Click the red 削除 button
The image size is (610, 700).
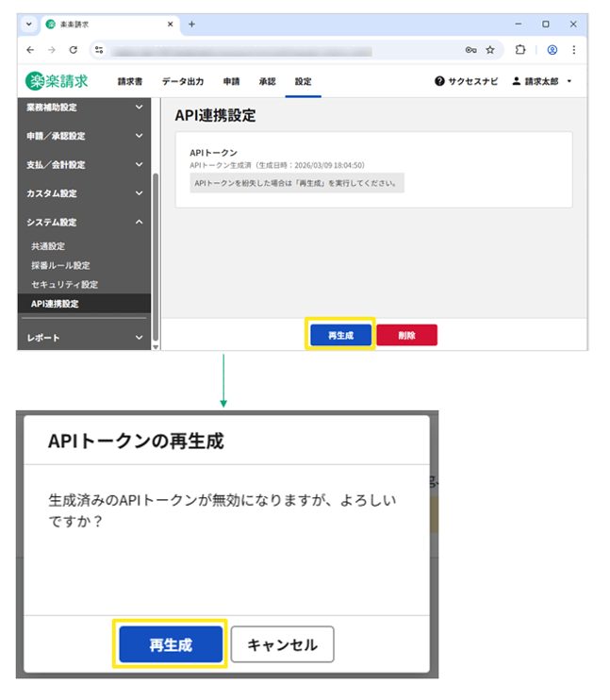(x=406, y=335)
